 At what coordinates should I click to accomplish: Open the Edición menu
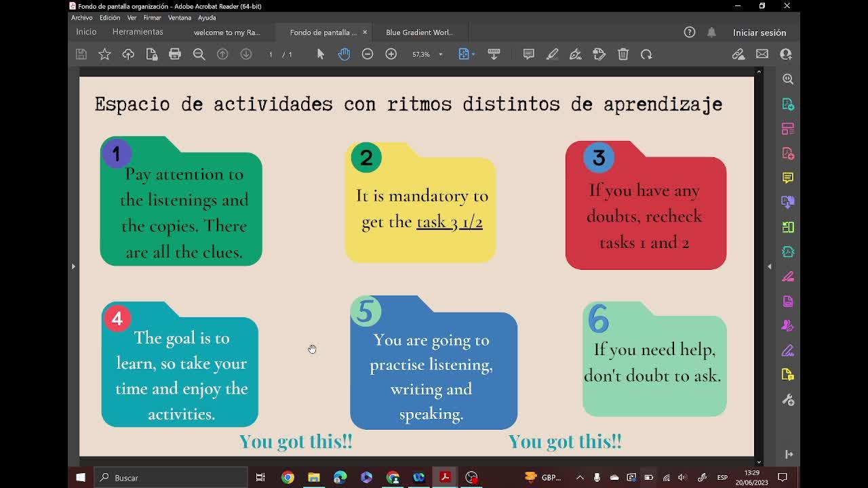pos(110,18)
